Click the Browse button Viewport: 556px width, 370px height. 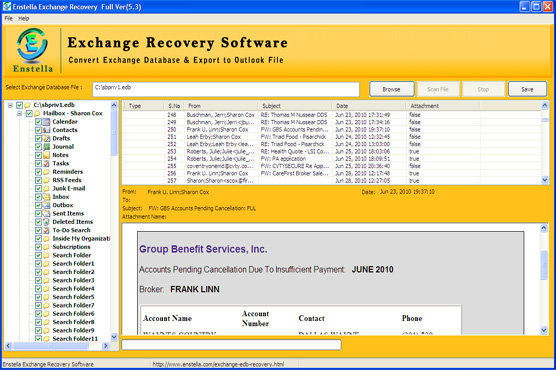(x=391, y=89)
